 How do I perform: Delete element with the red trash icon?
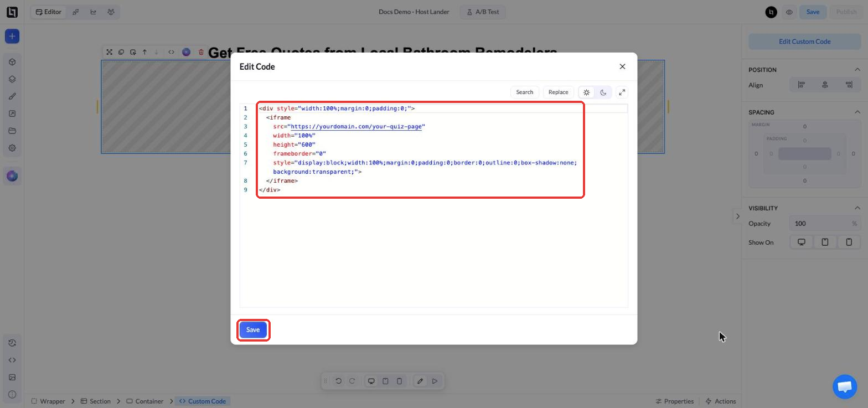[x=201, y=52]
